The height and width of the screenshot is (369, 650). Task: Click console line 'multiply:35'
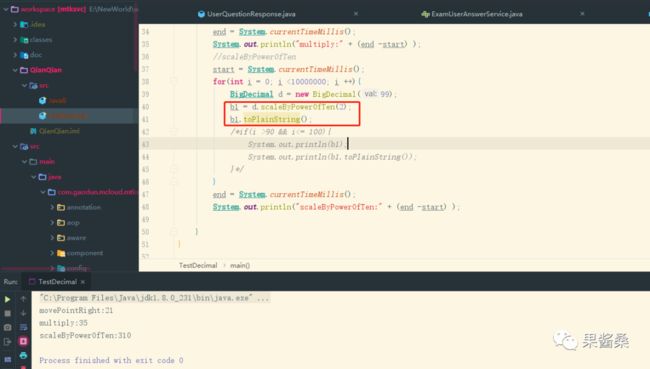[x=63, y=323]
